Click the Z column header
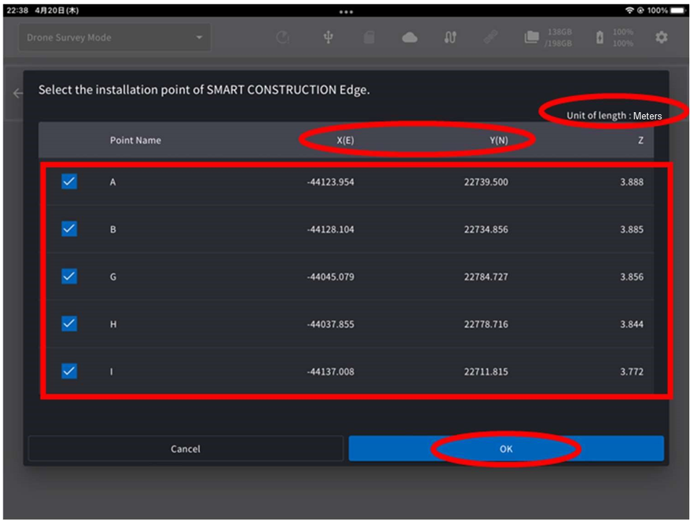Image resolution: width=691 pixels, height=521 pixels. (640, 140)
